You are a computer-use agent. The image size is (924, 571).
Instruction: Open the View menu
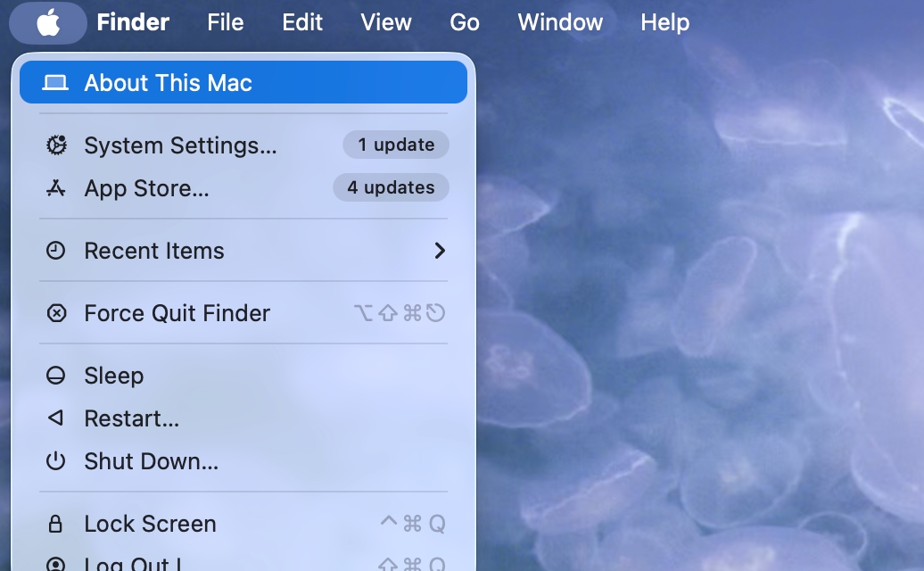tap(386, 23)
